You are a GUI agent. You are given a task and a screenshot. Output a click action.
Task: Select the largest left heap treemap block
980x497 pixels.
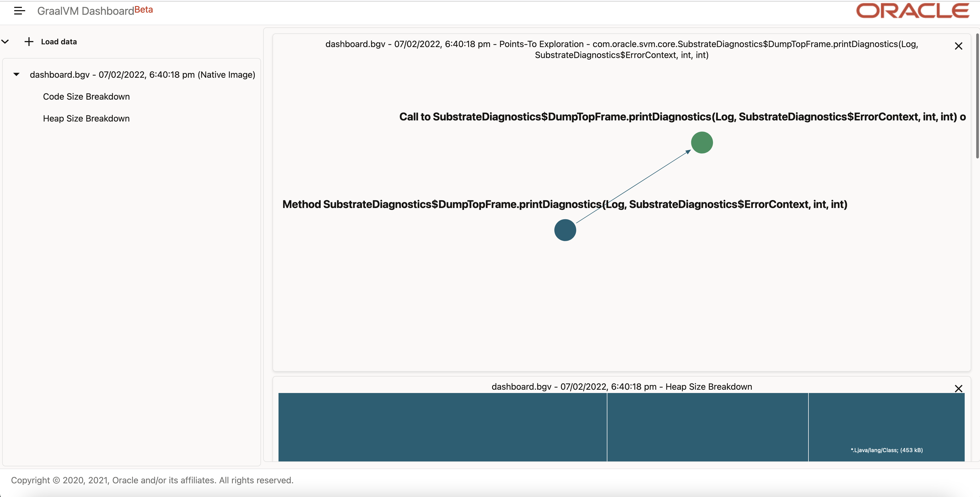(x=442, y=427)
